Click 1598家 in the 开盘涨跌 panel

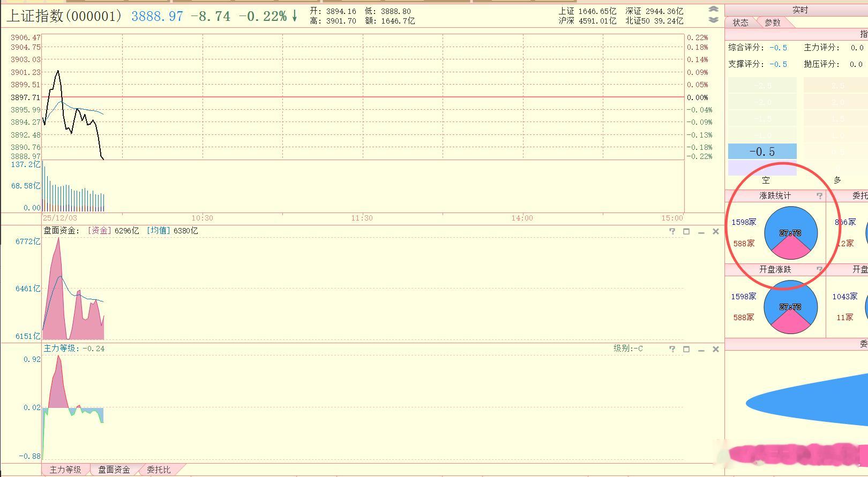[744, 297]
